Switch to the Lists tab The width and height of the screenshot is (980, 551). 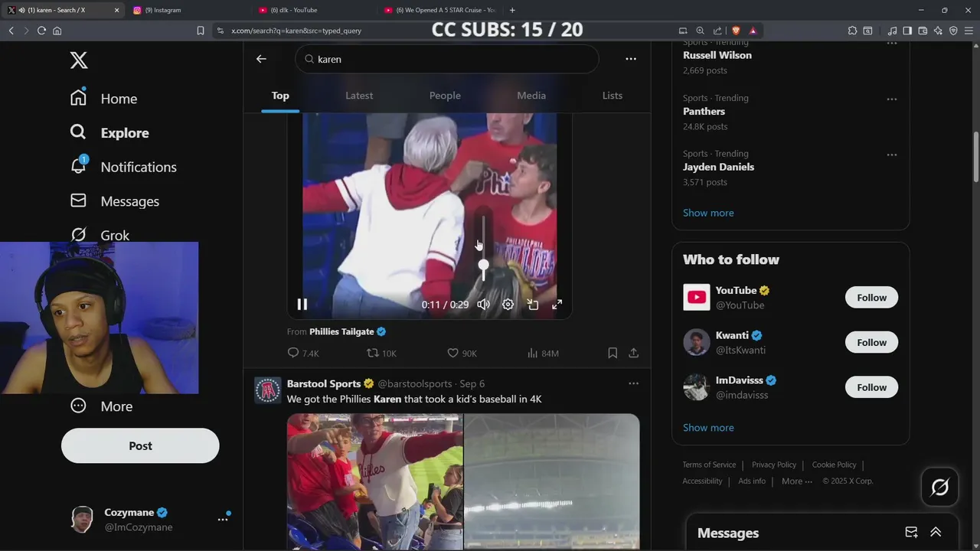pos(612,96)
